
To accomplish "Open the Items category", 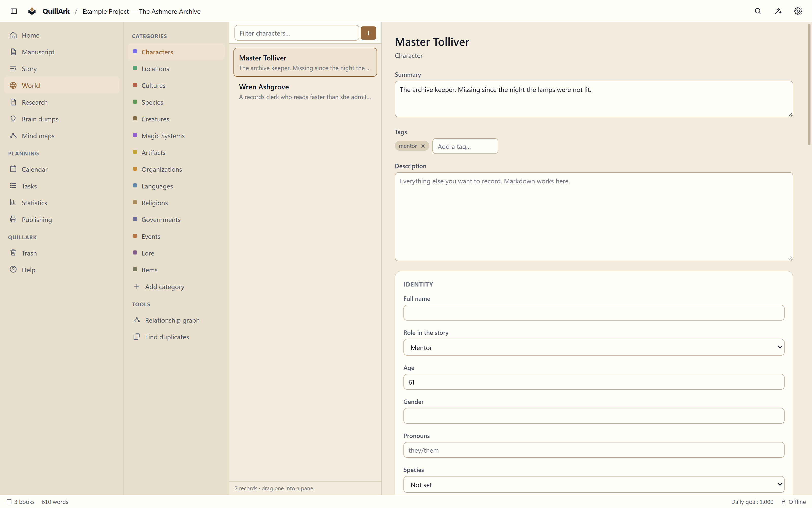I will point(176,270).
